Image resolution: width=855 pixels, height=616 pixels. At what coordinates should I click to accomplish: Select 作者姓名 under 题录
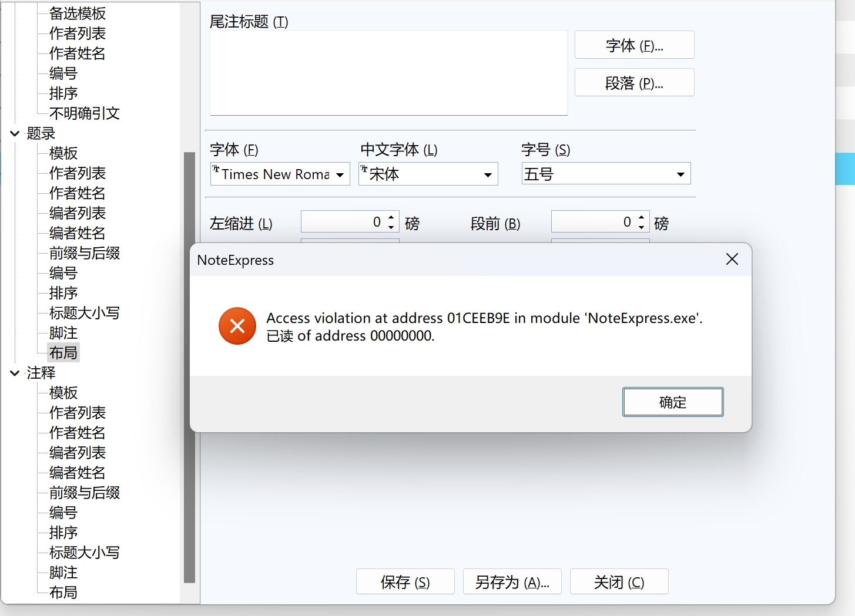point(78,193)
